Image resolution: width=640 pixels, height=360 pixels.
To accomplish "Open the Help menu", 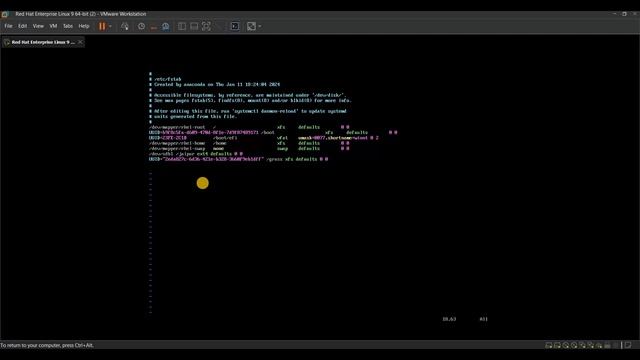I will click(x=84, y=26).
